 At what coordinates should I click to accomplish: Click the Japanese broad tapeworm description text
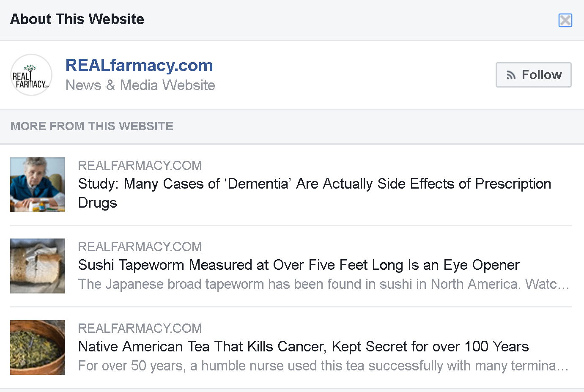coord(324,284)
